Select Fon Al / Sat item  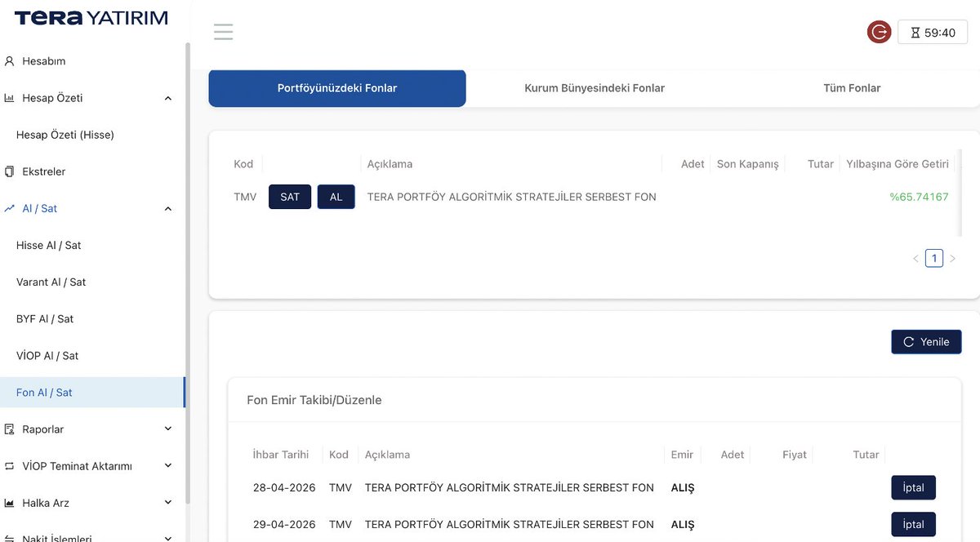[92, 393]
